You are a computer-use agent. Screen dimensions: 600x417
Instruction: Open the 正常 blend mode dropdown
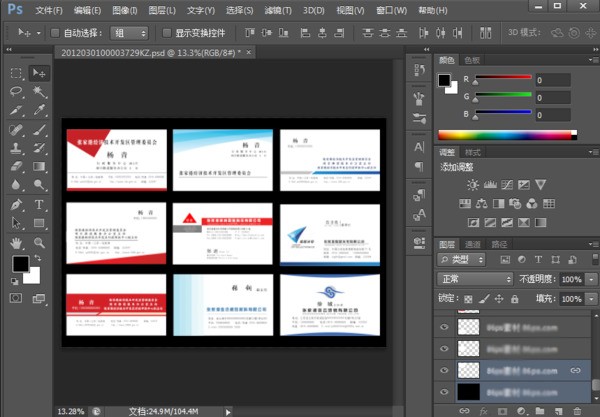tap(475, 278)
